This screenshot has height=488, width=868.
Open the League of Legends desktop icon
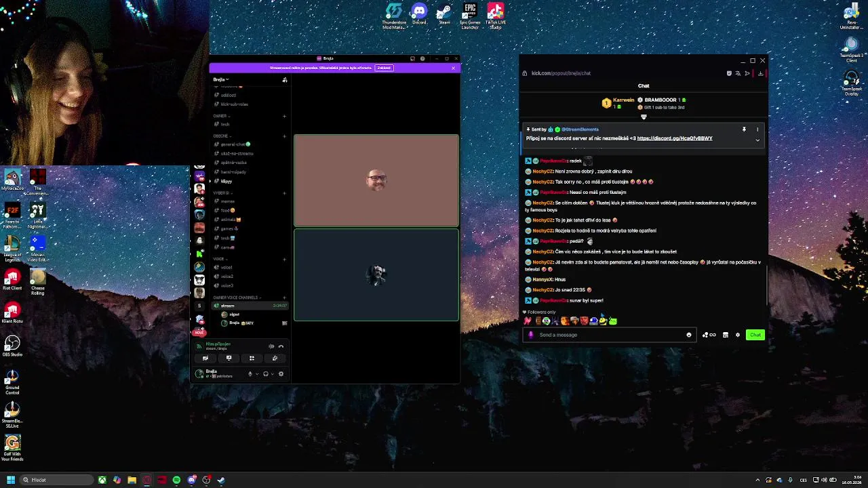pos(12,247)
